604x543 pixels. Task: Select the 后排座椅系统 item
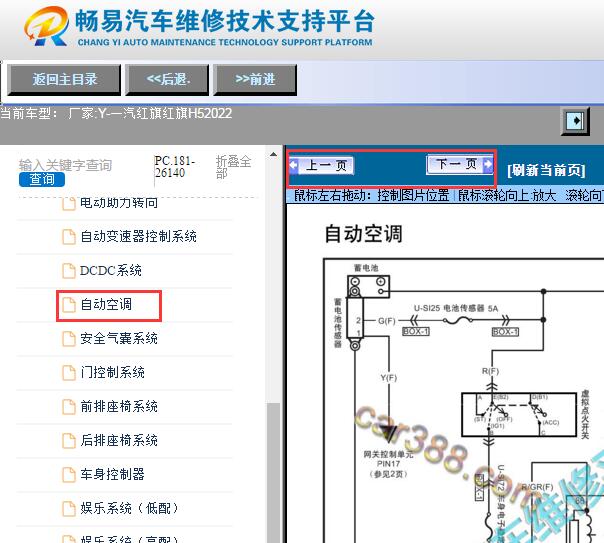click(x=119, y=440)
